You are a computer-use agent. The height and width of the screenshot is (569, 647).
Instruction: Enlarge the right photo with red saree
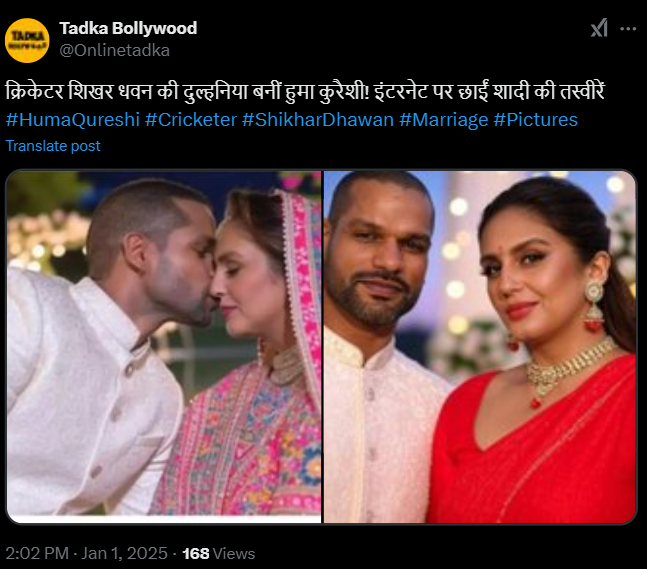480,347
